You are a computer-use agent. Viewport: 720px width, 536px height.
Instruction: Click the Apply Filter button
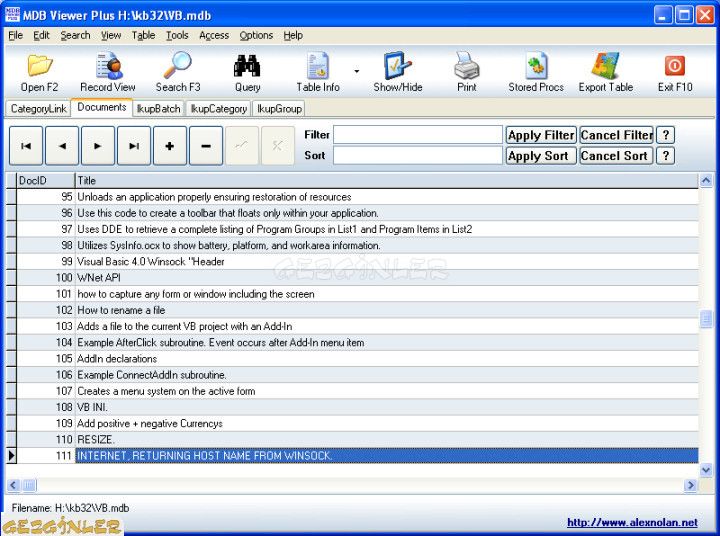(541, 135)
